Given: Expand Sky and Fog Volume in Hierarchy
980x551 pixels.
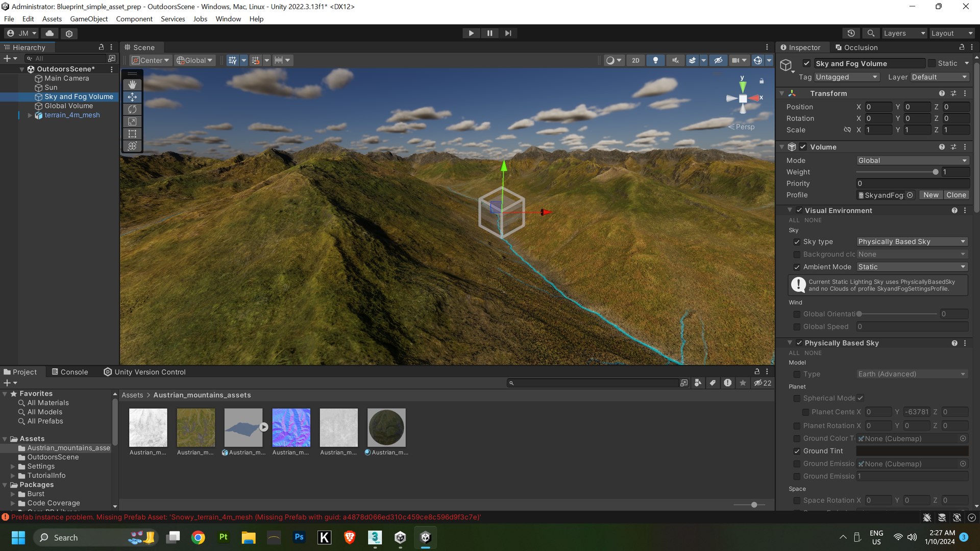Looking at the screenshot, I should coord(27,96).
